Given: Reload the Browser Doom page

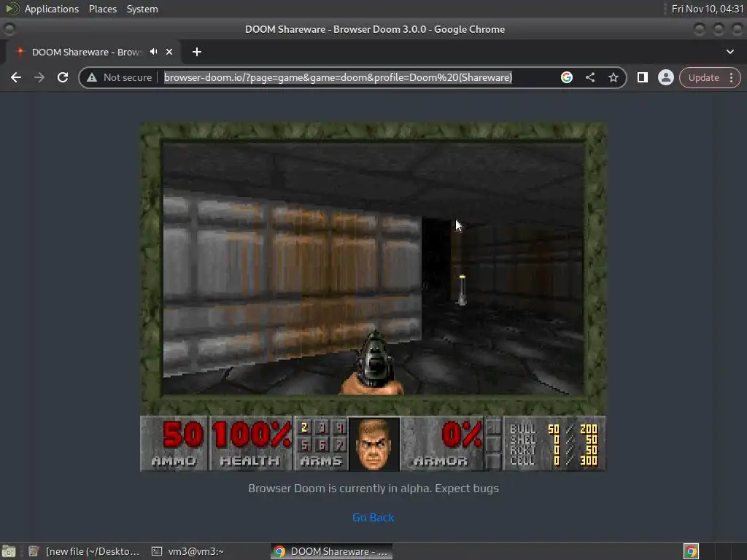Looking at the screenshot, I should (63, 77).
